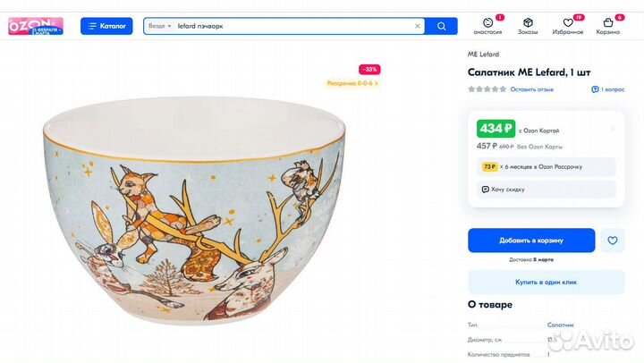Open the profile smiley icon

point(487,22)
